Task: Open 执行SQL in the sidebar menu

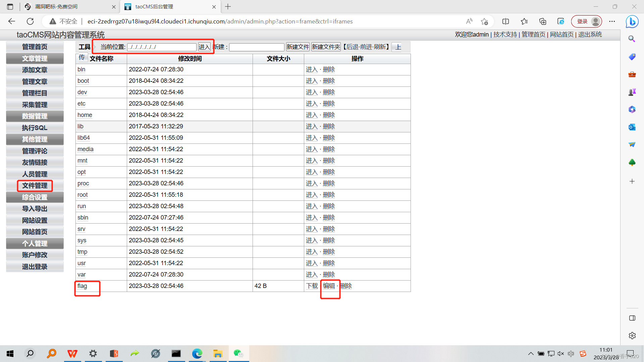Action: point(35,128)
